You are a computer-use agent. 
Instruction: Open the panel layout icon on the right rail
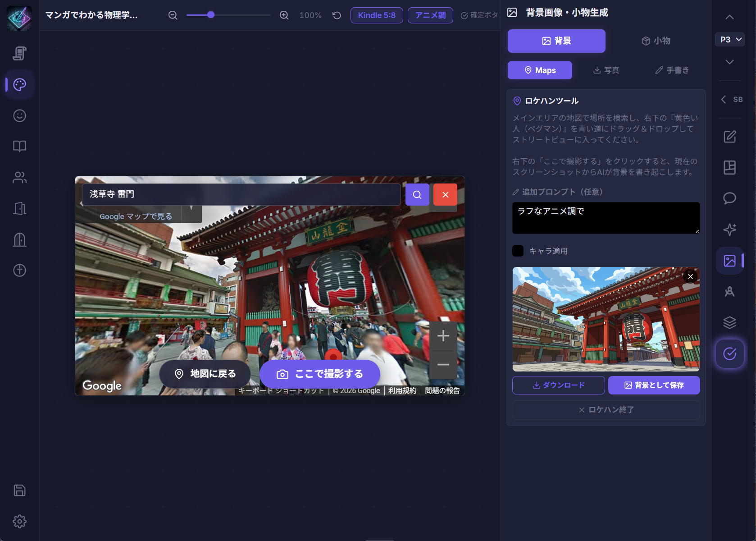(730, 167)
